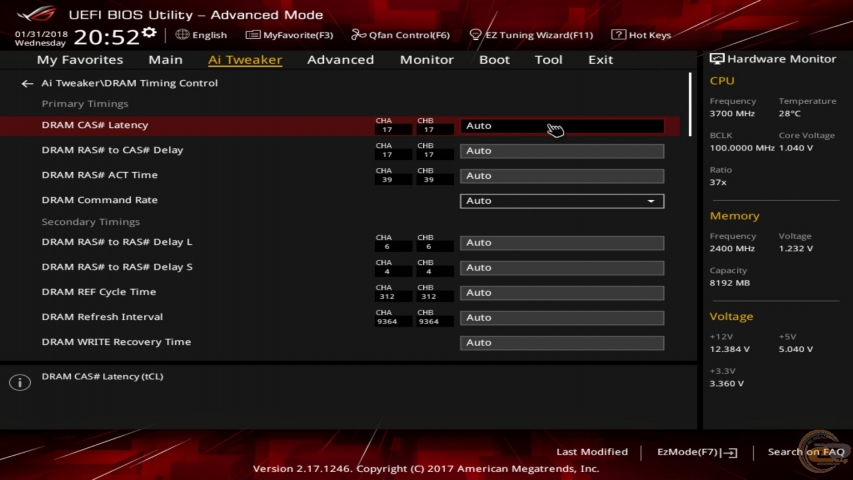Viewport: 853px width, 480px height.
Task: Click the settings list scrollbar thumb
Action: point(690,104)
